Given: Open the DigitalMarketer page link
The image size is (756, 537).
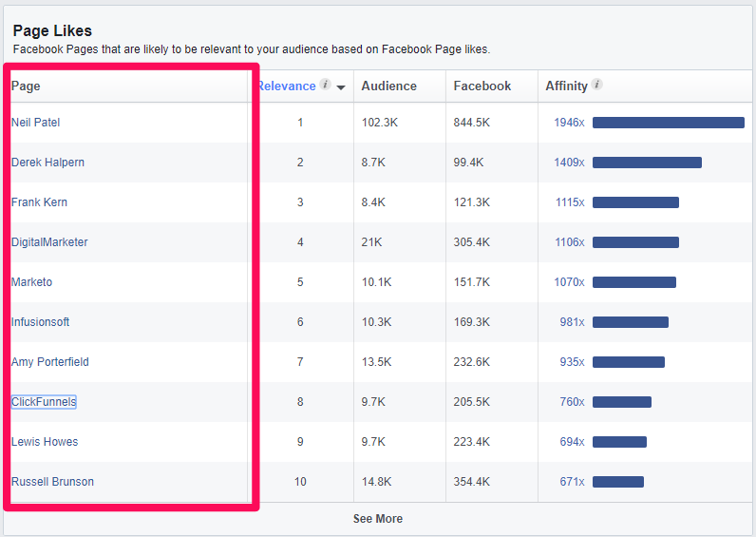Looking at the screenshot, I should [49, 242].
